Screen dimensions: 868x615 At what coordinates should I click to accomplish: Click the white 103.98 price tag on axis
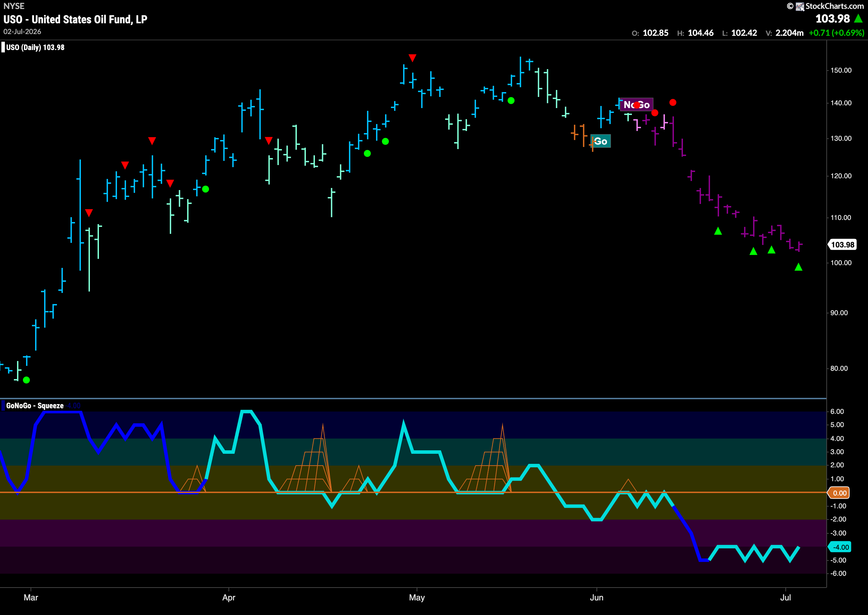tap(843, 245)
